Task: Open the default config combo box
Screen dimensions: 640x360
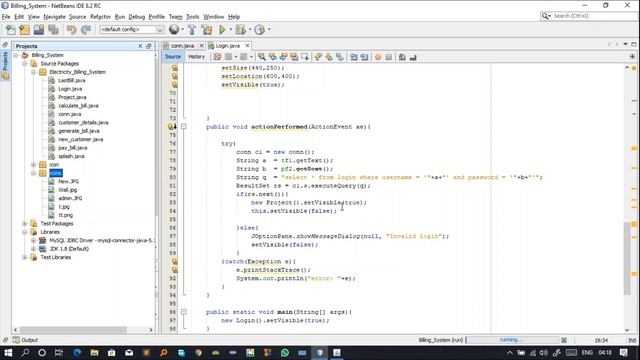Action: [x=131, y=29]
